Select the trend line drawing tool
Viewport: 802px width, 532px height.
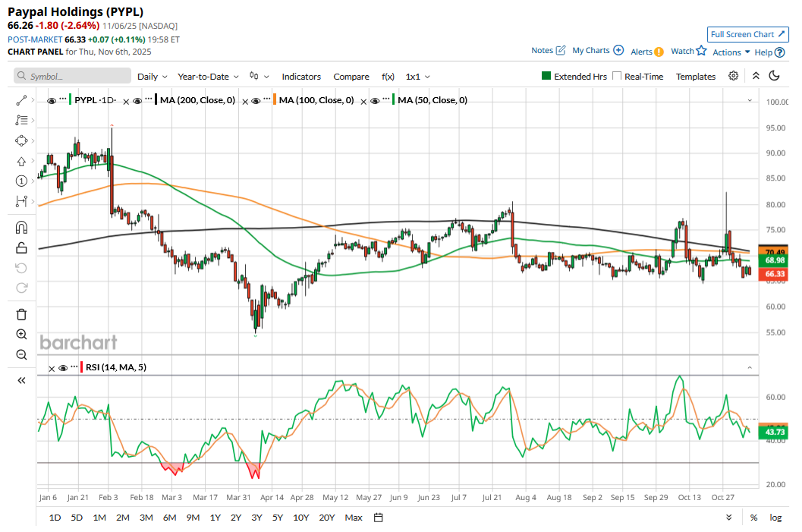pos(21,100)
